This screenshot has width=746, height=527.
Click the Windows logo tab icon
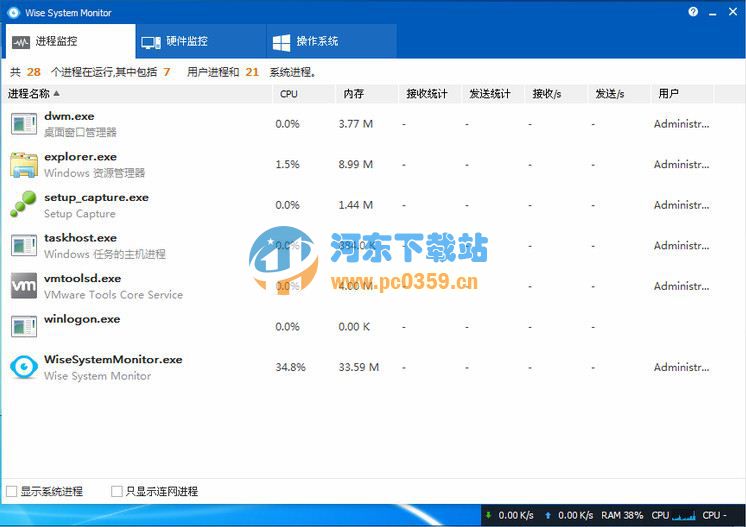282,43
